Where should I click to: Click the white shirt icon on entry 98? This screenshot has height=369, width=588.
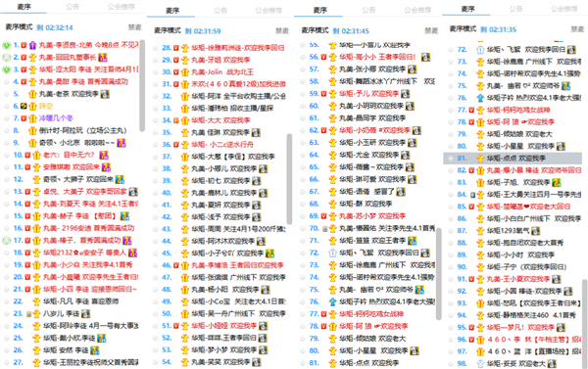[x=480, y=363]
